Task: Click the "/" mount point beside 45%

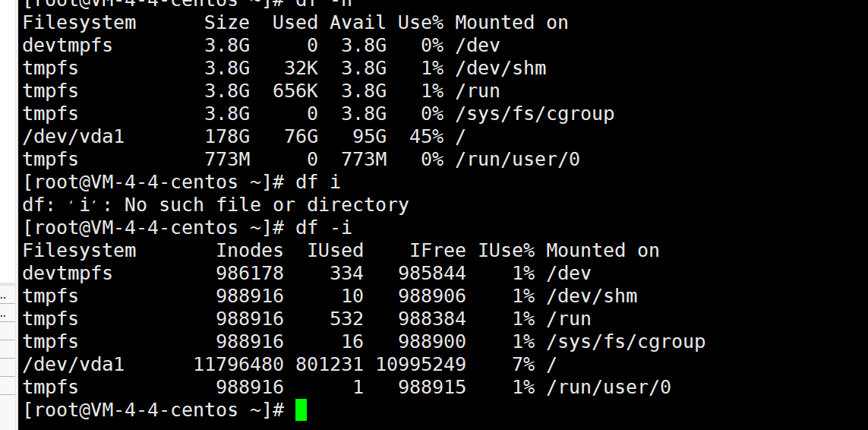Action: 460,136
